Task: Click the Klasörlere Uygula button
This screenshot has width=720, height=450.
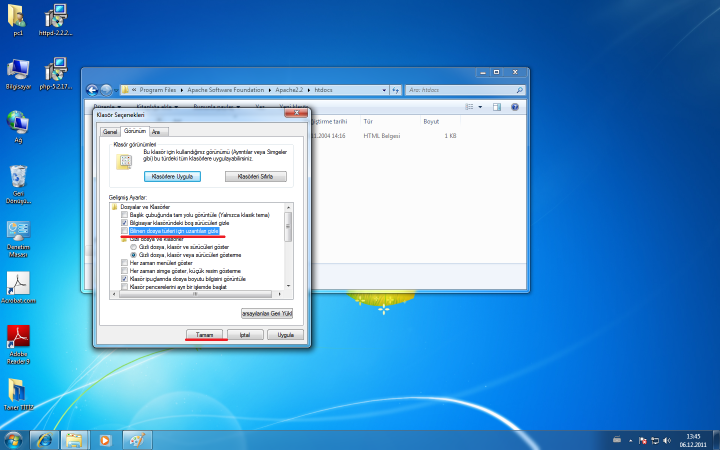Action: pos(172,176)
